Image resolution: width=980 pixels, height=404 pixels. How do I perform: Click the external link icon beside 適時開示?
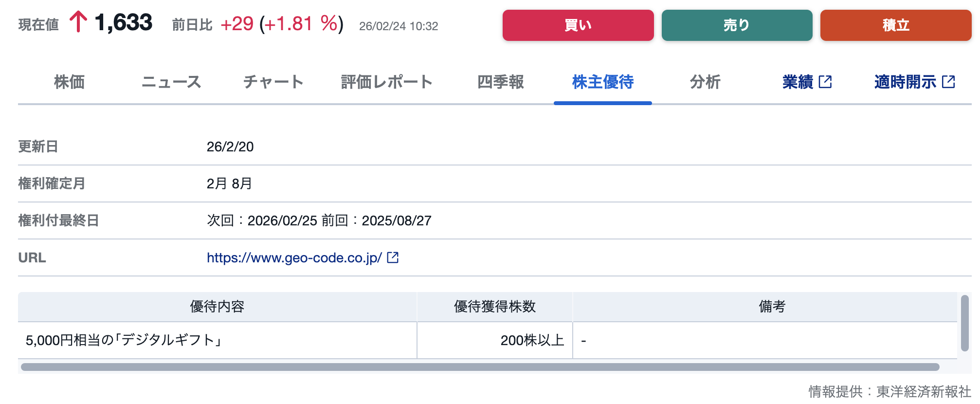pos(948,82)
